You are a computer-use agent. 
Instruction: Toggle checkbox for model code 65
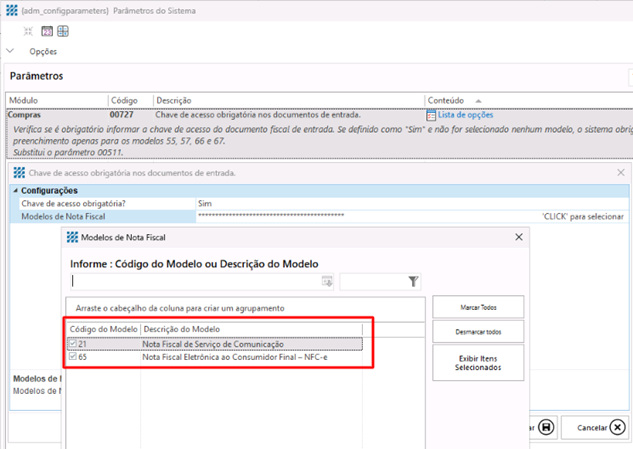(x=72, y=356)
